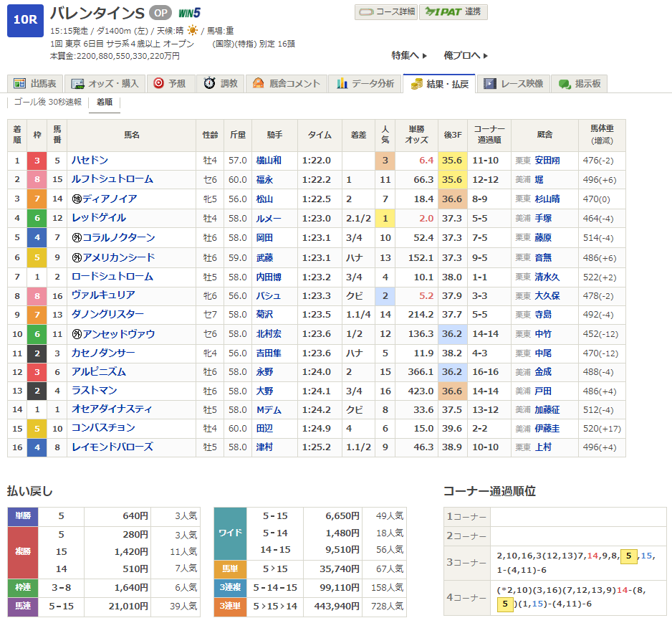Select the 着順 sub-tab
Viewport: 672px width, 623px height.
click(x=105, y=102)
